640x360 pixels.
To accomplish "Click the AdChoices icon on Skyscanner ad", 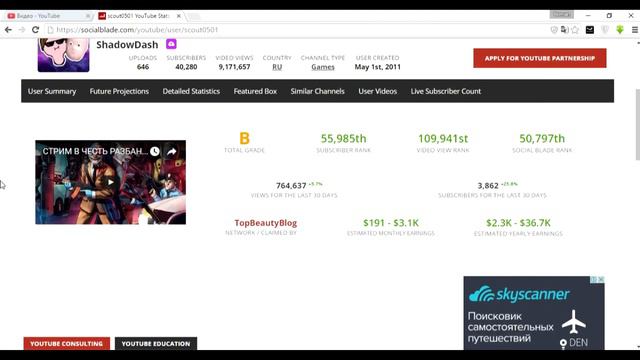I will pos(594,280).
